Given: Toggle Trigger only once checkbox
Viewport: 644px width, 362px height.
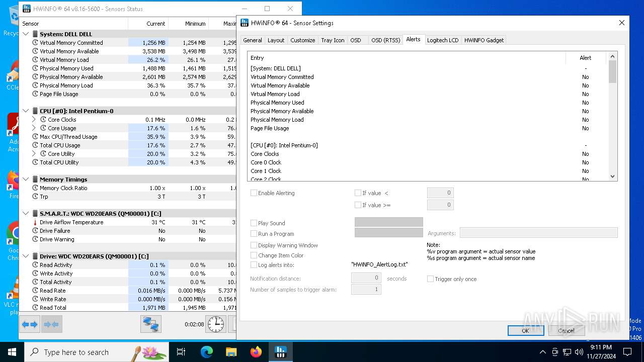Looking at the screenshot, I should pos(430,279).
